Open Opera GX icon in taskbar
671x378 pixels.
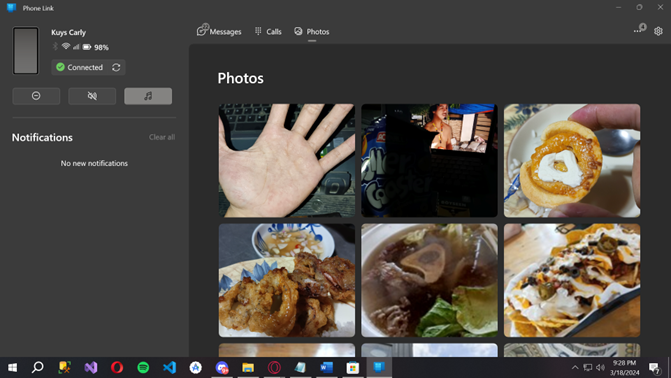click(274, 367)
